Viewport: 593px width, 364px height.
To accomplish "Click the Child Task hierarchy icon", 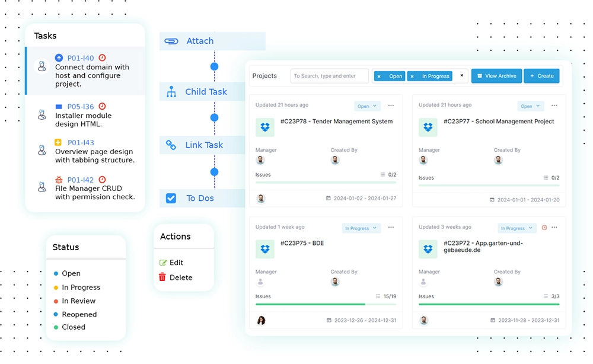I will click(171, 92).
